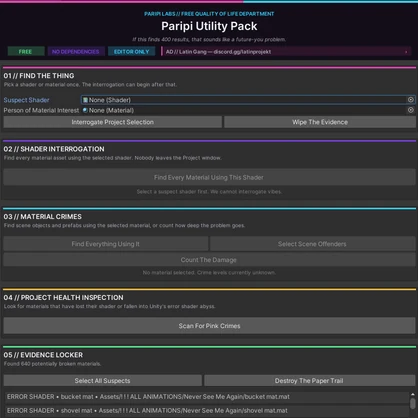
Task: Click Count The Damage button
Action: pos(209,260)
